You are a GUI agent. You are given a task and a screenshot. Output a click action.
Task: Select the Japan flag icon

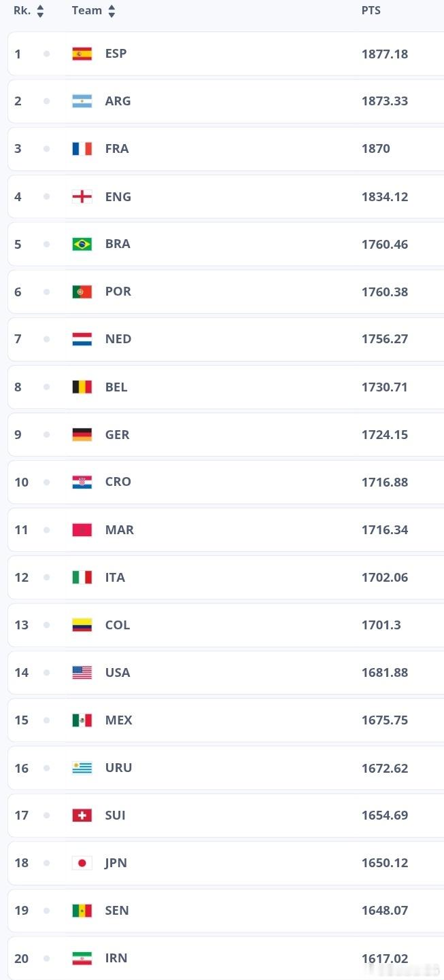tap(82, 862)
